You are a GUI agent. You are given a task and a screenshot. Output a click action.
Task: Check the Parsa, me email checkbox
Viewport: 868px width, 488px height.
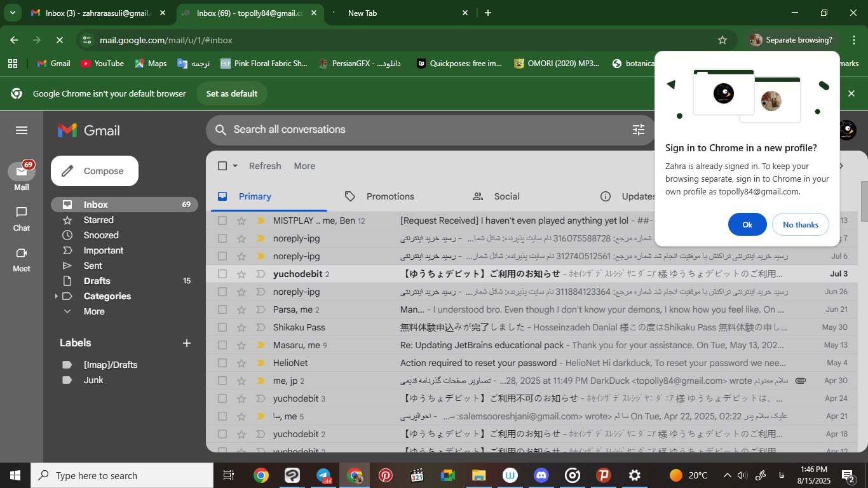(x=222, y=309)
